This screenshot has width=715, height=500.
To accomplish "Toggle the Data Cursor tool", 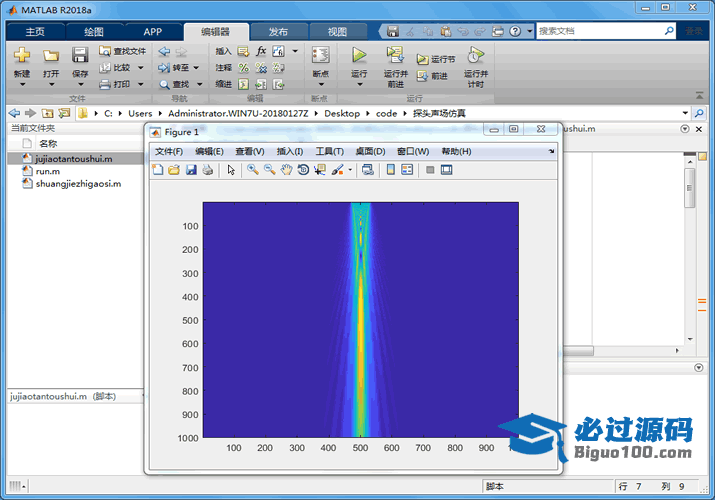I will click(x=320, y=170).
